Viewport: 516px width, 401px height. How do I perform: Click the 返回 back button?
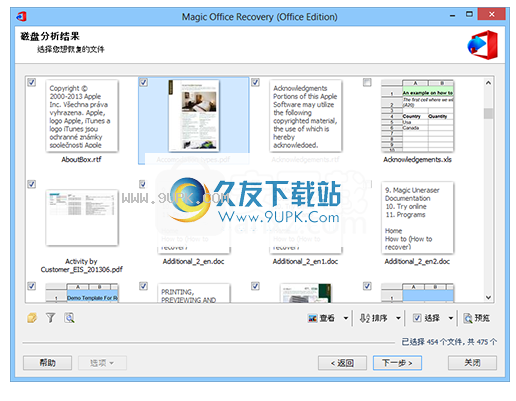(342, 363)
